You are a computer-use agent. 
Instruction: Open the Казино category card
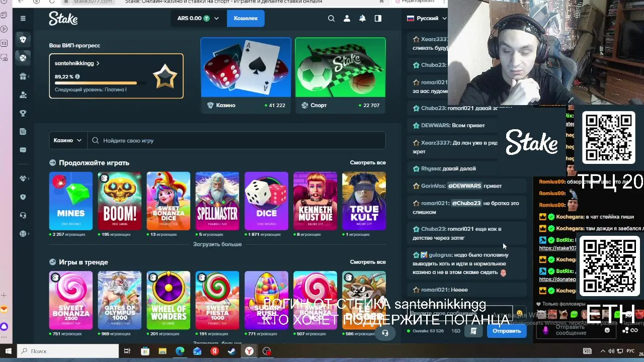tap(246, 75)
